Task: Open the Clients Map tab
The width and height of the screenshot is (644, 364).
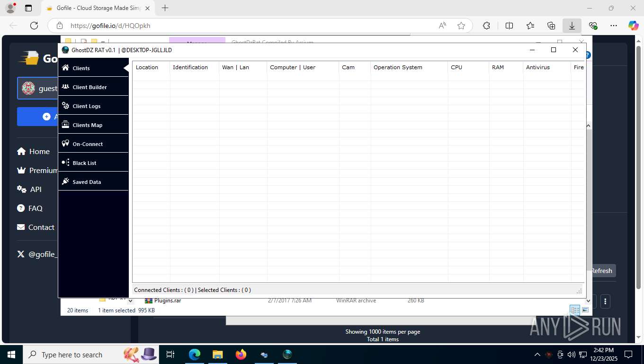Action: pyautogui.click(x=93, y=125)
